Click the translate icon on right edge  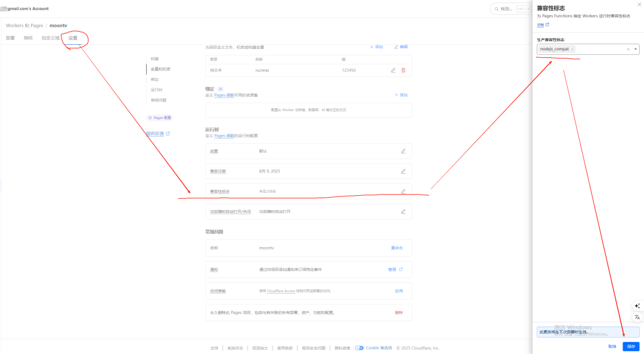637,317
